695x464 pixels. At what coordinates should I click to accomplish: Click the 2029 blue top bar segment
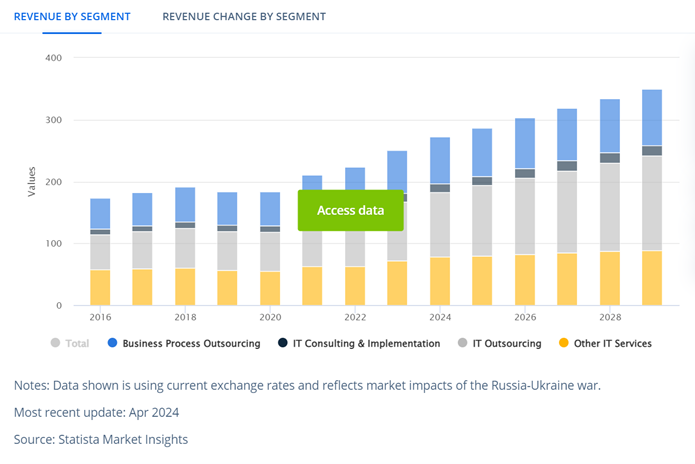click(651, 117)
